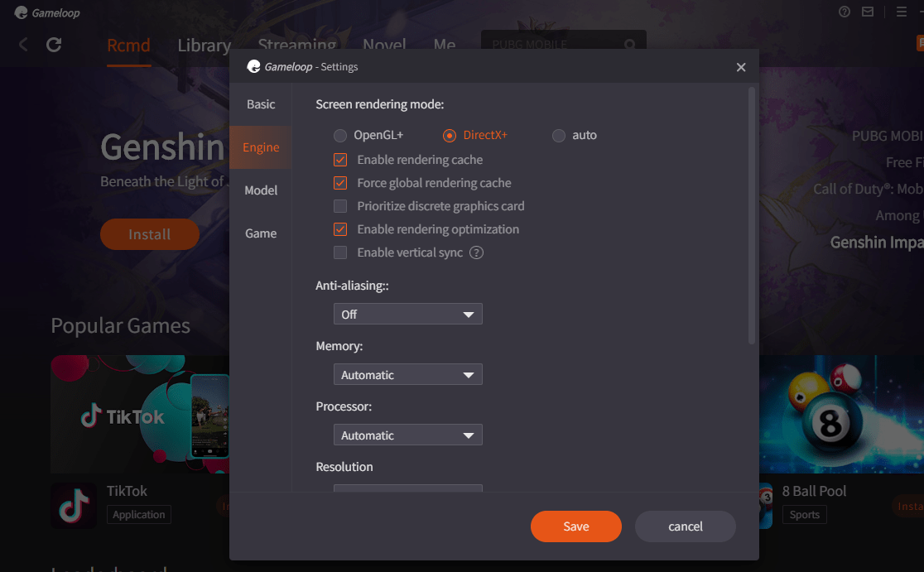Toggle Force global rendering cache checkbox
Image resolution: width=924 pixels, height=572 pixels.
click(x=340, y=183)
